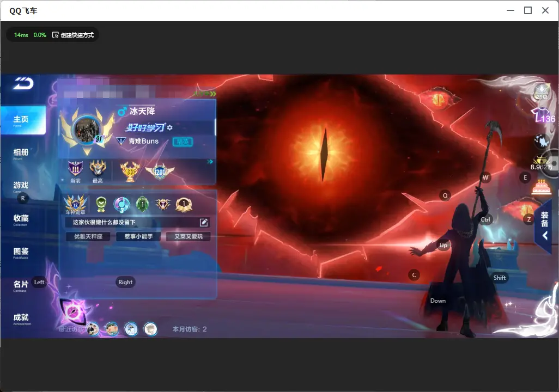Click the 0.0% packet loss indicator
559x392 pixels.
[40, 35]
